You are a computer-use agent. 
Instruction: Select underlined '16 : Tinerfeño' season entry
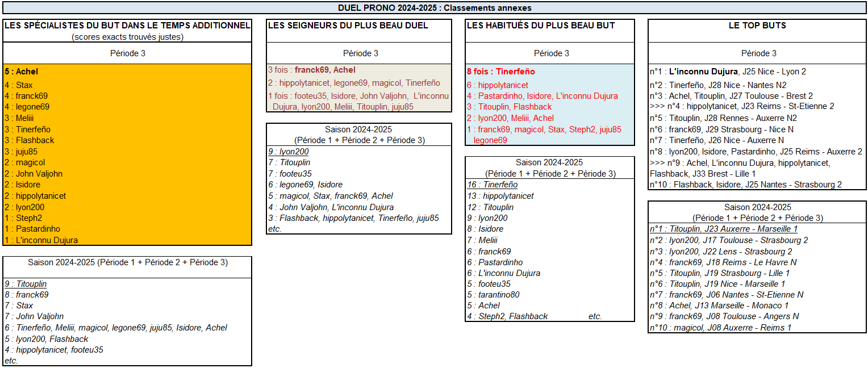pos(492,185)
